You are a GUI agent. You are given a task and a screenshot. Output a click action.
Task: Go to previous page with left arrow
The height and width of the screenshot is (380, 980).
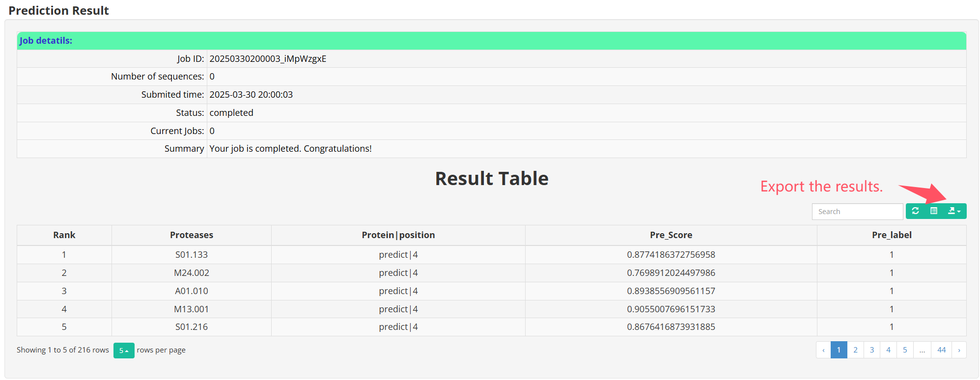823,350
